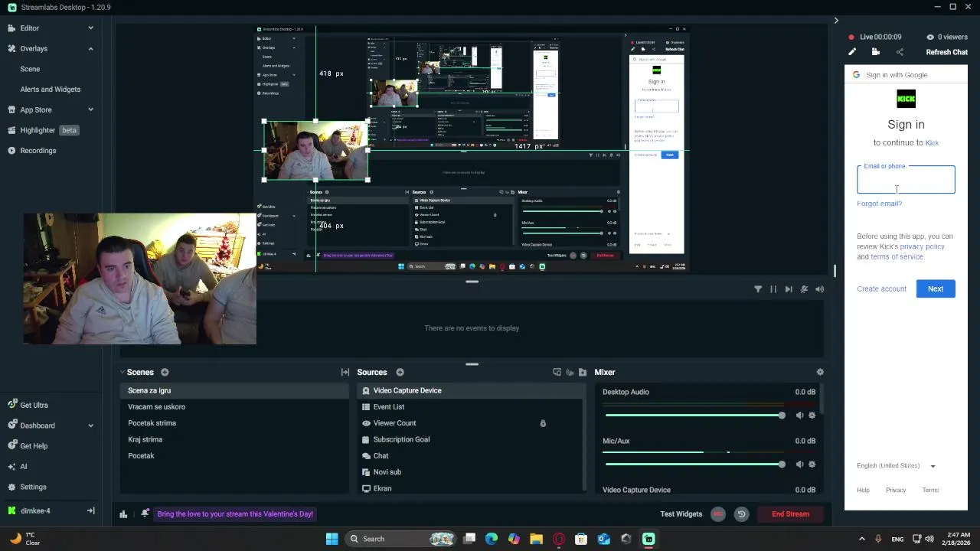Open the stream performance stats icon
This screenshot has height=551, width=980.
[x=123, y=514]
